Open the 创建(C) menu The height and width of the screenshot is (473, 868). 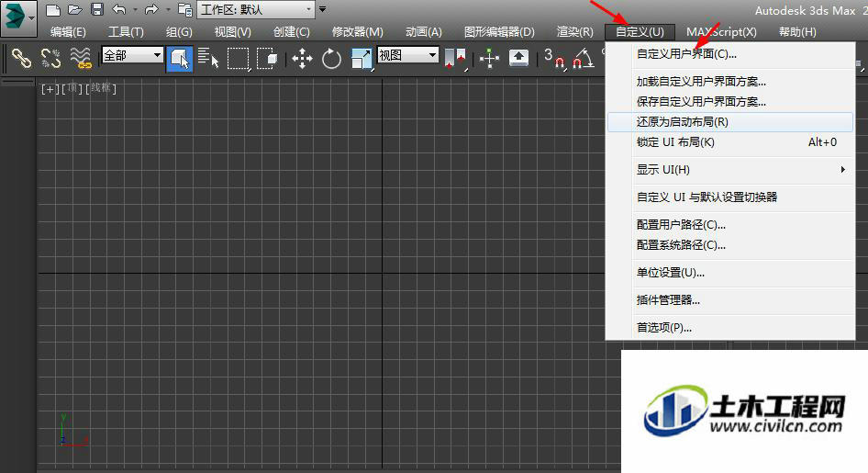click(291, 31)
